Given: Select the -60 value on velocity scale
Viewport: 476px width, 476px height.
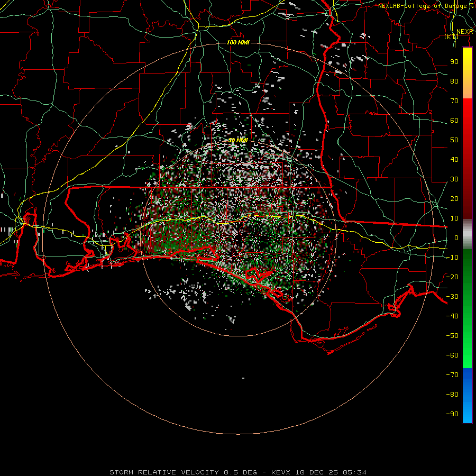Looking at the screenshot, I should [x=452, y=355].
